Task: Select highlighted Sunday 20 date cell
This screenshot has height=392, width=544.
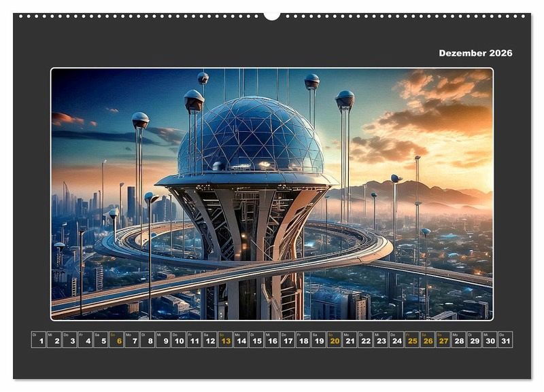Action: (x=334, y=340)
